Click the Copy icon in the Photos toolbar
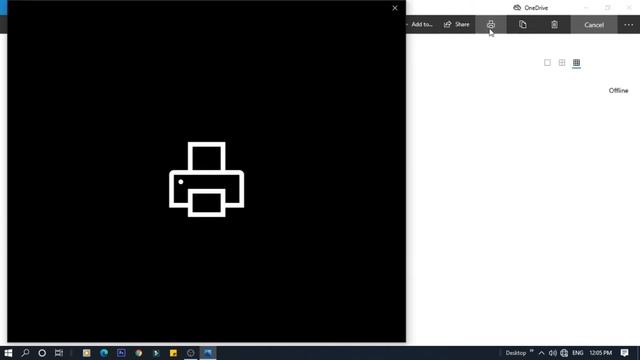The image size is (640, 360). (522, 24)
